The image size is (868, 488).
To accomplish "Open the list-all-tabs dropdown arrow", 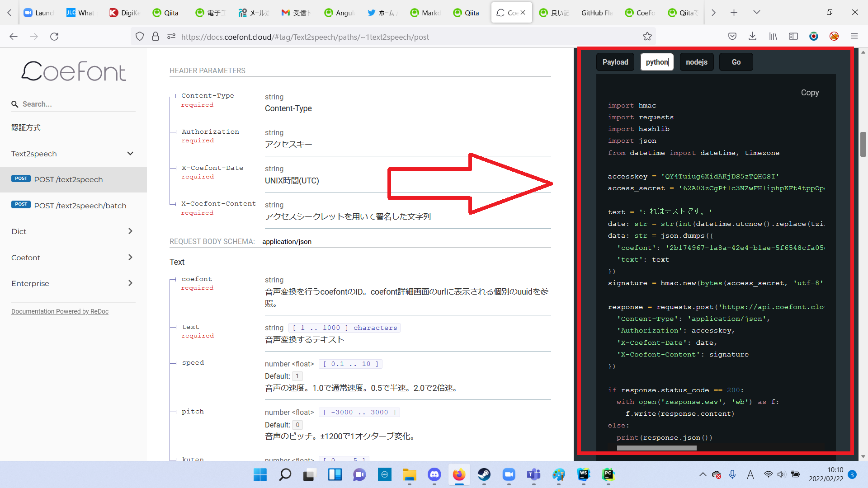I will 756,13.
